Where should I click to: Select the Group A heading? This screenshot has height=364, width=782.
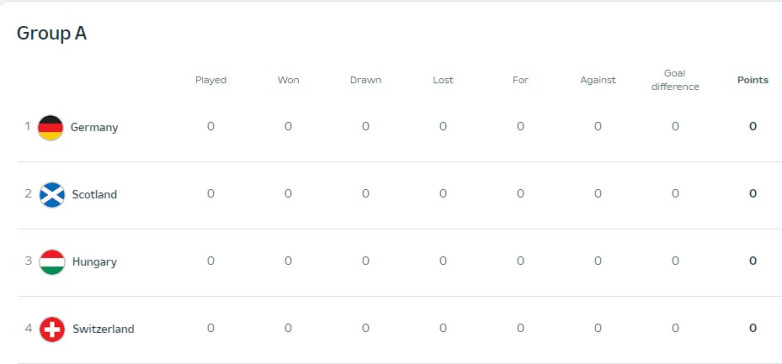[x=51, y=33]
